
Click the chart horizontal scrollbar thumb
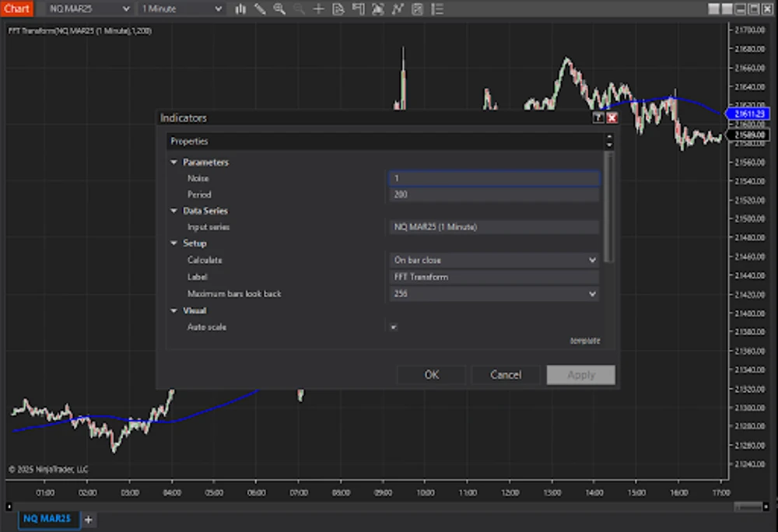[748, 506]
